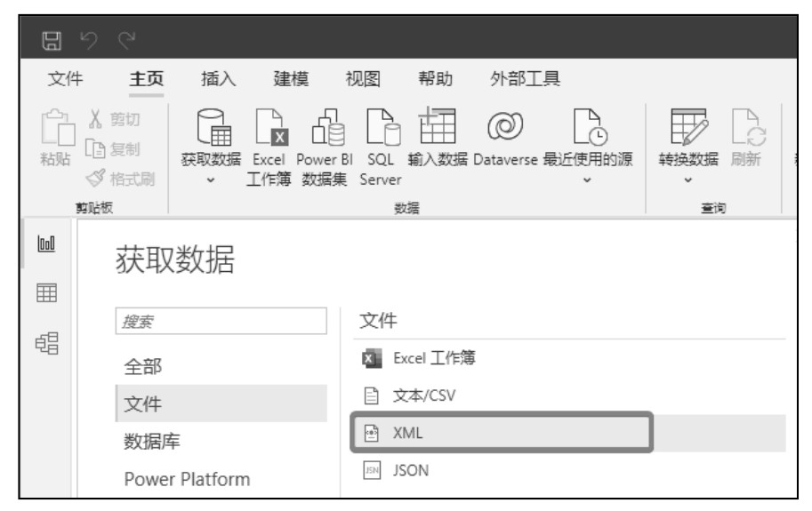Screen dimensions: 812x511
Task: Click the SQL Server icon
Action: [x=382, y=127]
